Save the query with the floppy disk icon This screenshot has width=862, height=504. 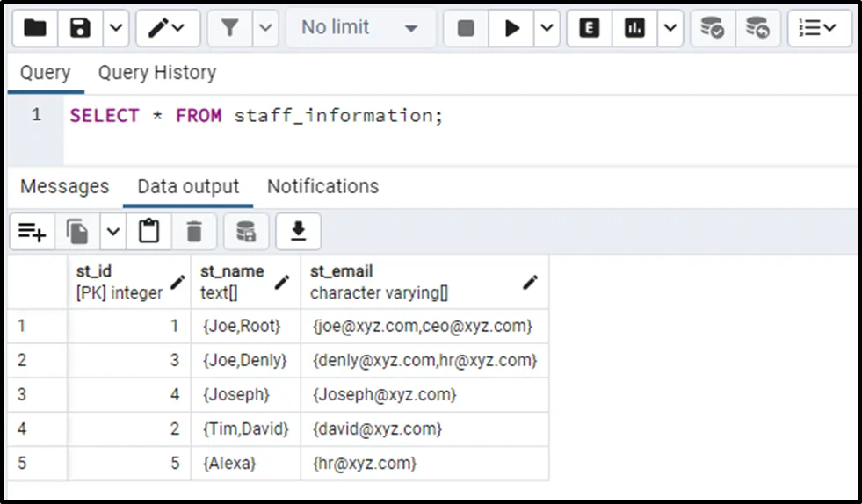pyautogui.click(x=81, y=28)
